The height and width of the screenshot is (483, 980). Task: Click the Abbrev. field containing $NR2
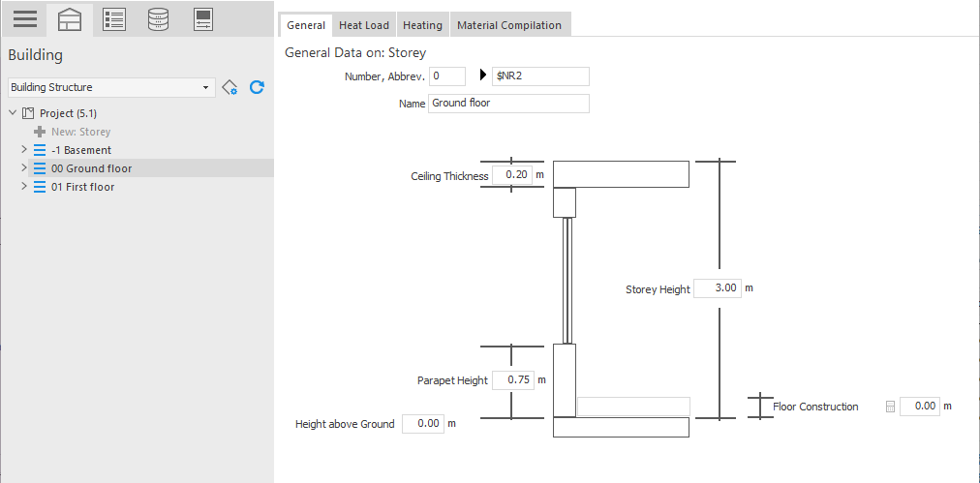(x=540, y=76)
